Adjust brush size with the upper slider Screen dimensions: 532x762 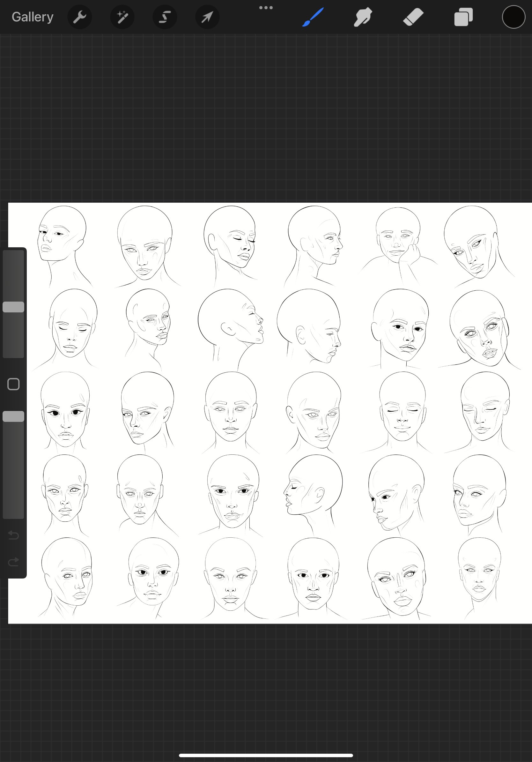coord(13,307)
